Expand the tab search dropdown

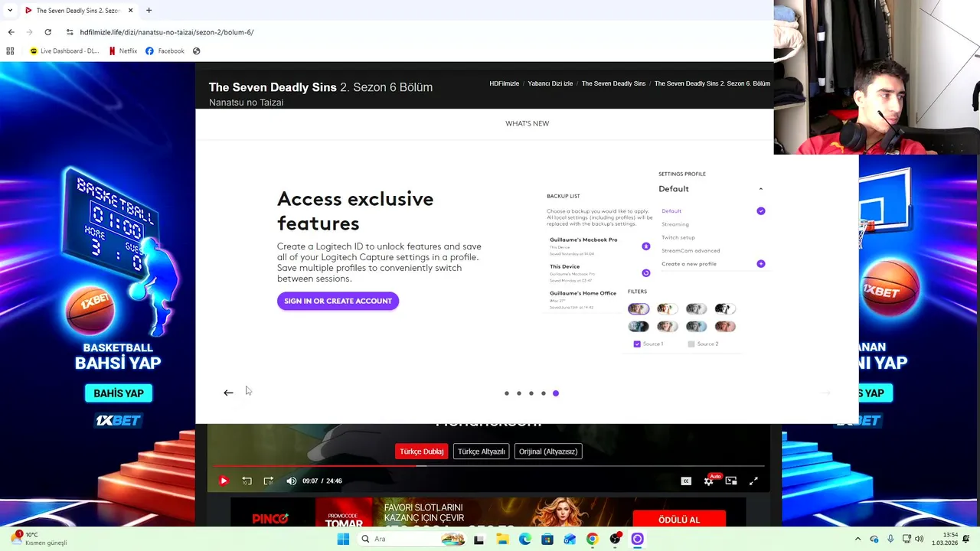tap(10, 11)
